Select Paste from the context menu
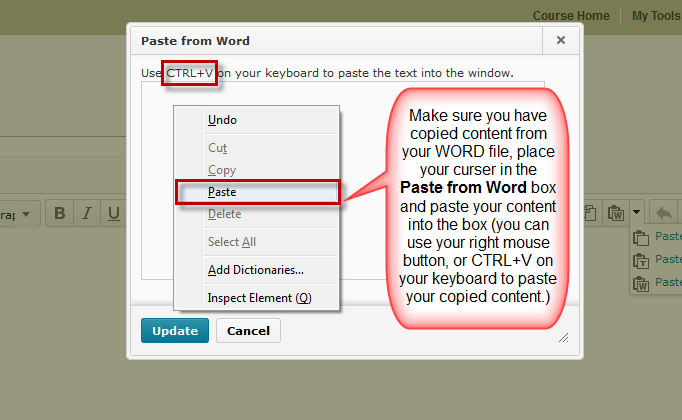Image resolution: width=682 pixels, height=420 pixels. coord(222,192)
